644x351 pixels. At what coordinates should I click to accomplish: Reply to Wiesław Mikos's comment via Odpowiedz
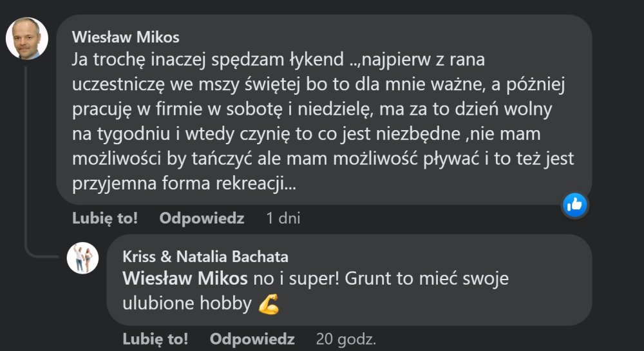pyautogui.click(x=202, y=218)
